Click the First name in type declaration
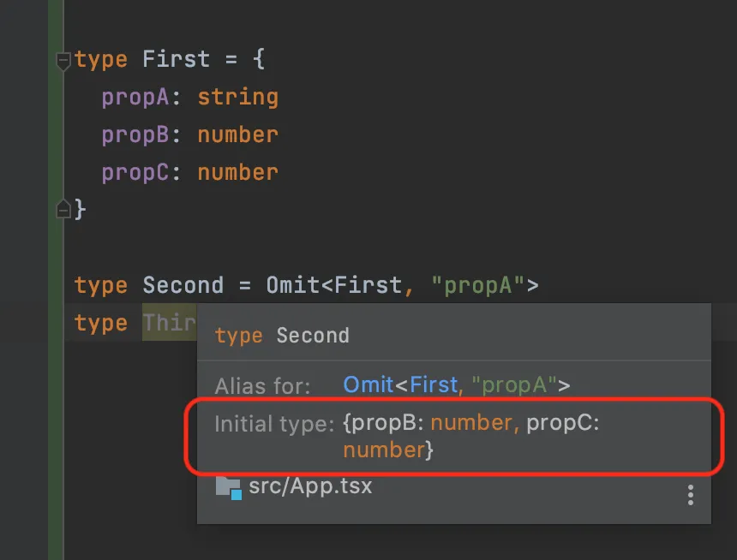Screen dimensions: 737x560 tap(176, 59)
